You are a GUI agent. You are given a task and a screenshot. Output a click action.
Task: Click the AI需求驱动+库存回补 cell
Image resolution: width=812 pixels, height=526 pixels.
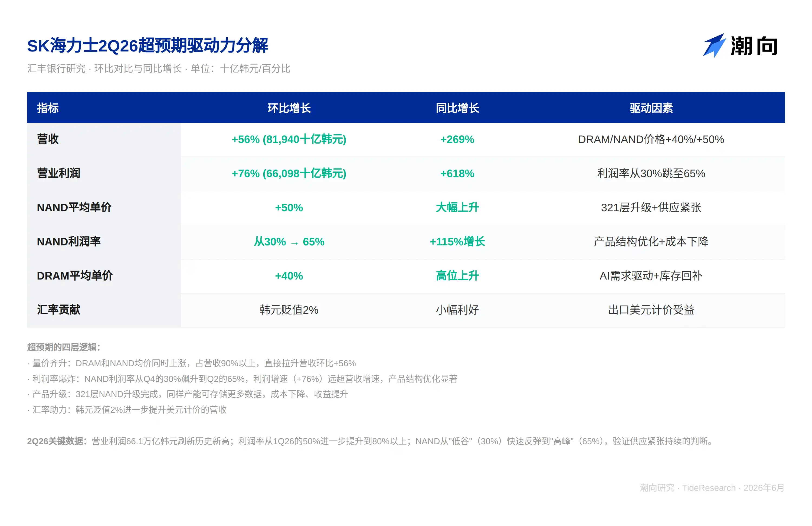coord(651,276)
